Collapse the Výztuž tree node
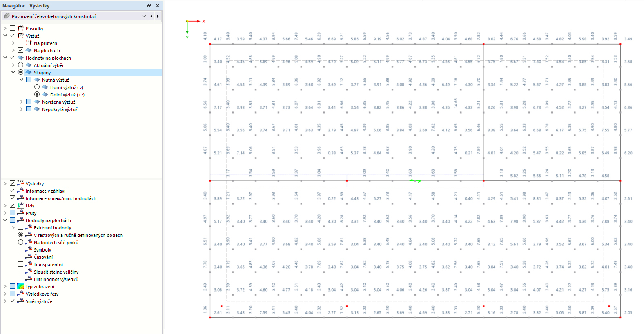 pos(5,36)
